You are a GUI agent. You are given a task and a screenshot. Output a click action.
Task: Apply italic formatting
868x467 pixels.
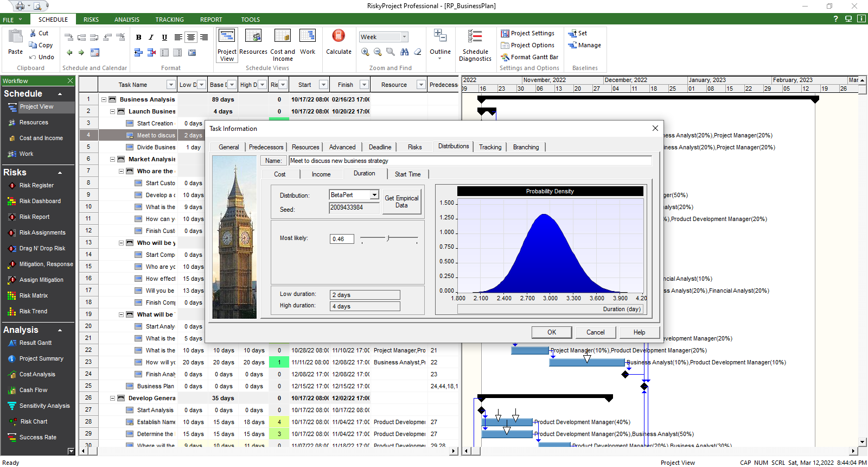pos(151,37)
